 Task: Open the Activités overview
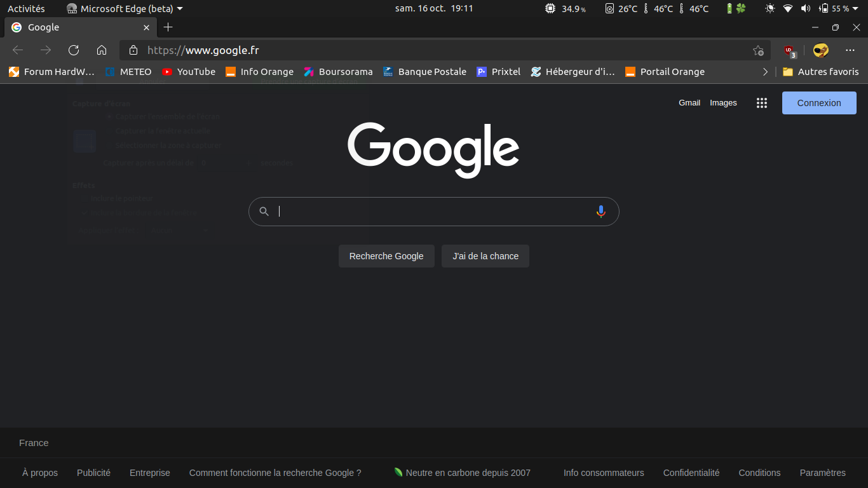26,9
